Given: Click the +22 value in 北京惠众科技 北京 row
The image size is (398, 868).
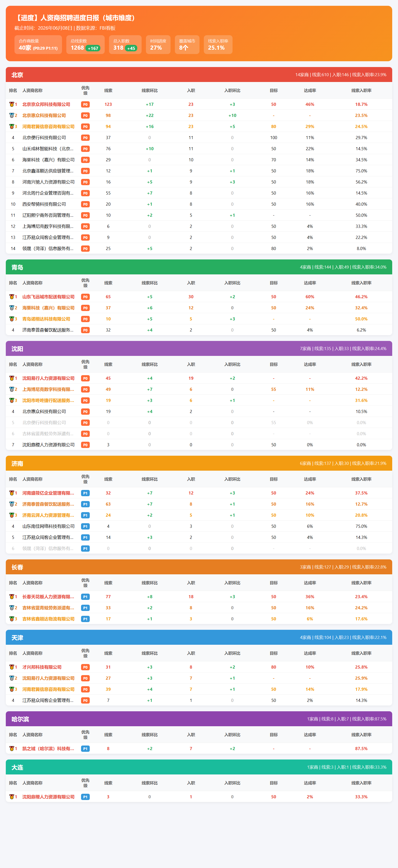Looking at the screenshot, I should (x=150, y=115).
